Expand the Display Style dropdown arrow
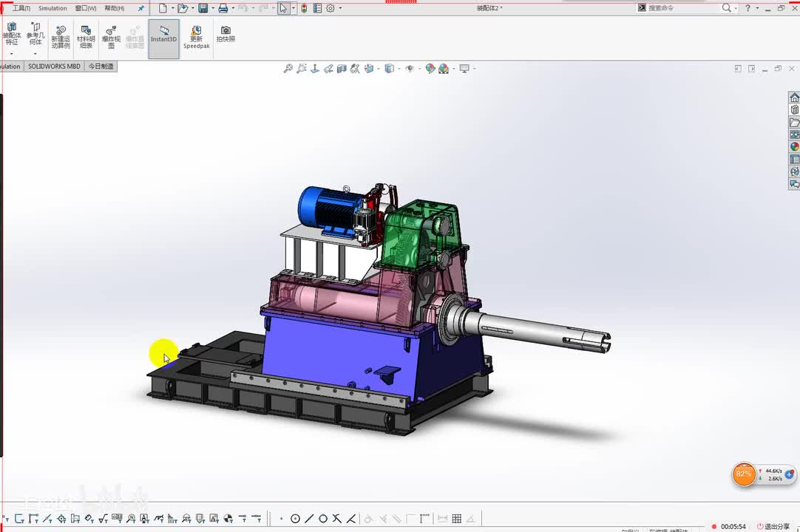800x532 pixels. (399, 69)
